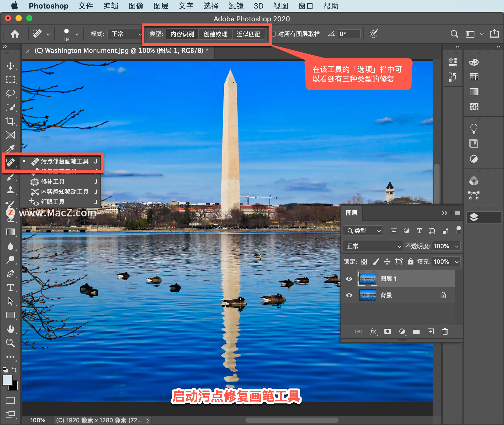Select the Clone Stamp tool
This screenshot has height=425, width=504.
(x=10, y=190)
